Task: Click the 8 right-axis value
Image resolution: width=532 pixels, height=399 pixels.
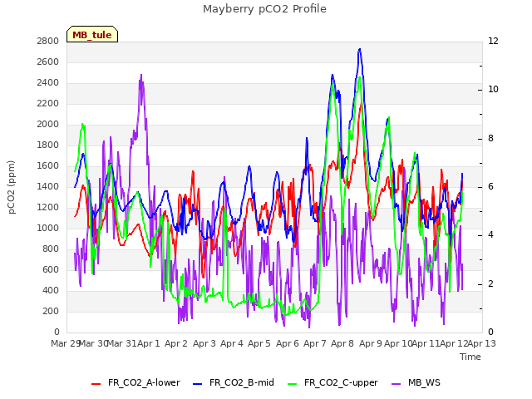Action: click(490, 139)
